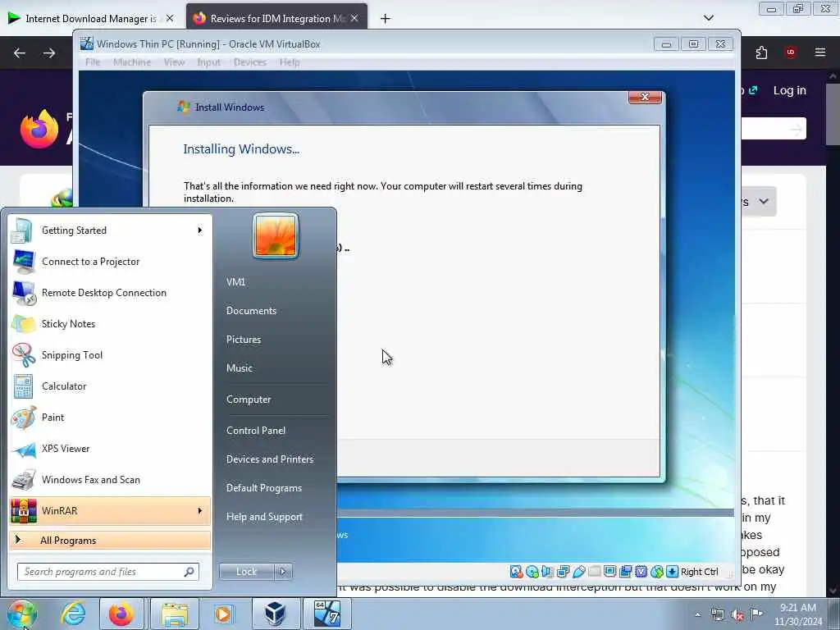This screenshot has height=630, width=840.
Task: Open Windows Fax and Scan icon
Action: (24, 480)
